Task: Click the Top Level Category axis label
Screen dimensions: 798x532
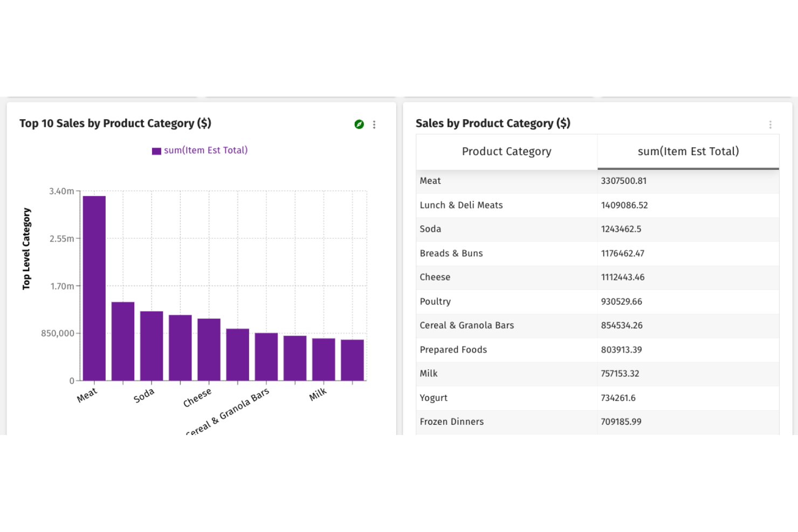Action: click(x=26, y=249)
